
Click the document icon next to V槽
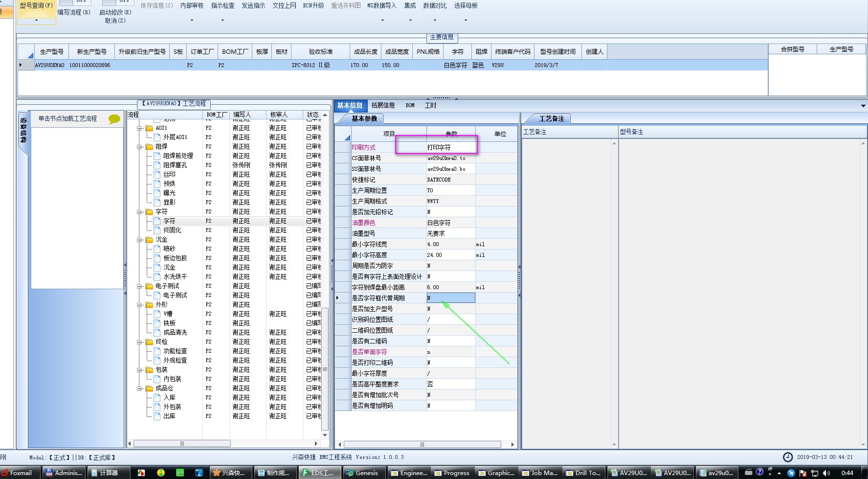click(157, 314)
